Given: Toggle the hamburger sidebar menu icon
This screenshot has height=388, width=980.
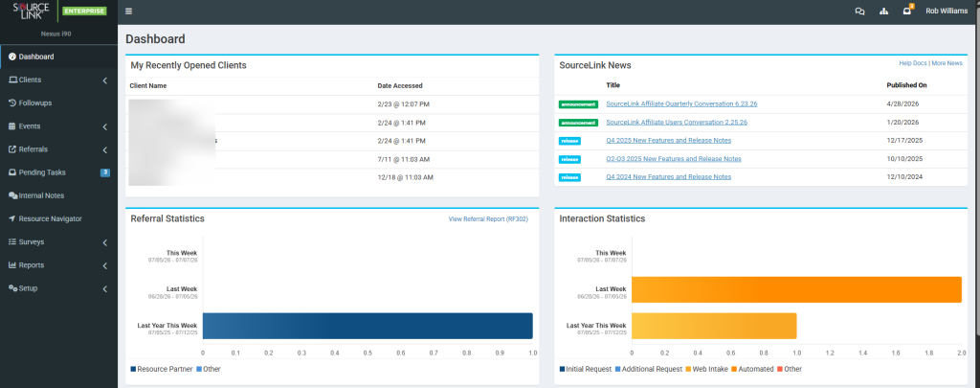Looking at the screenshot, I should pos(129,11).
